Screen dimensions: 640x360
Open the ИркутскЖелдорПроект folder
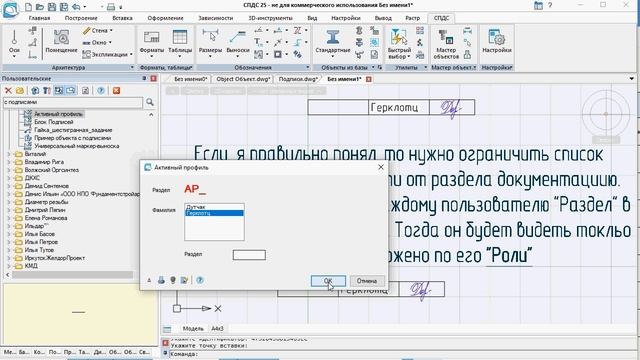click(x=55, y=258)
